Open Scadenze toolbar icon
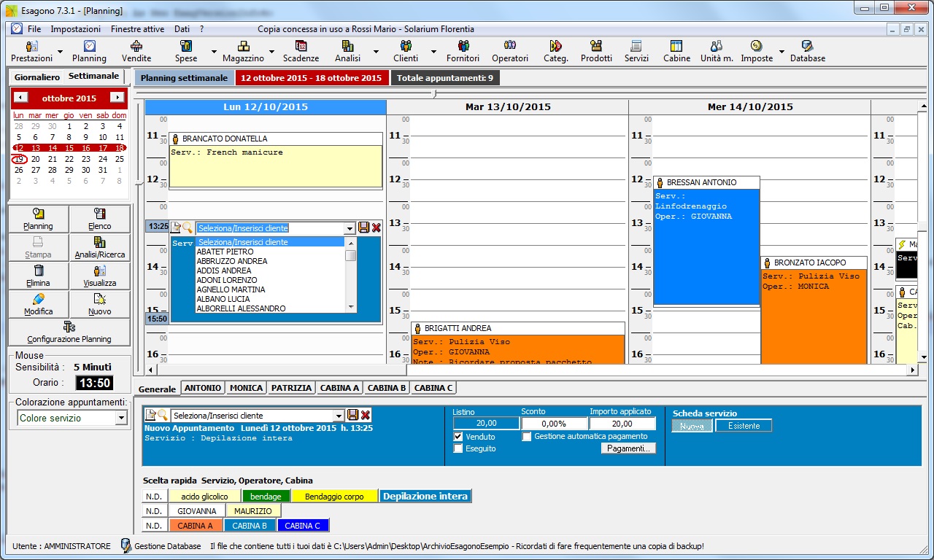This screenshot has height=560, width=934. tap(301, 51)
